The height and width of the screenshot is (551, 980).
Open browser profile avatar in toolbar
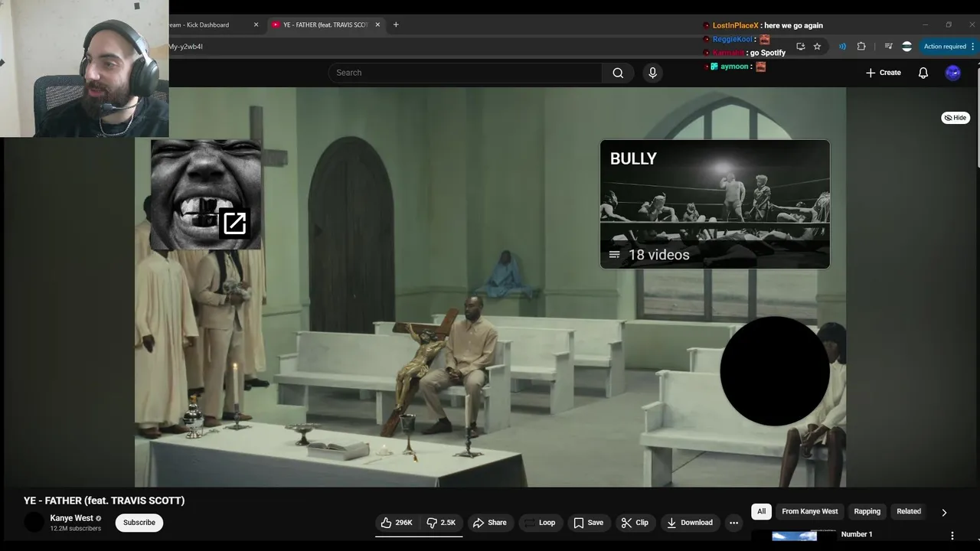[x=906, y=47]
